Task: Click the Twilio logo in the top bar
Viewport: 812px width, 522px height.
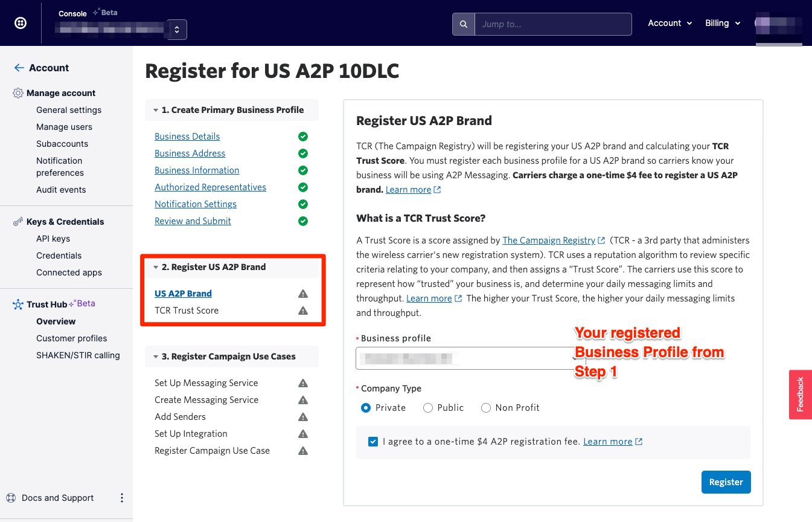Action: (x=21, y=22)
